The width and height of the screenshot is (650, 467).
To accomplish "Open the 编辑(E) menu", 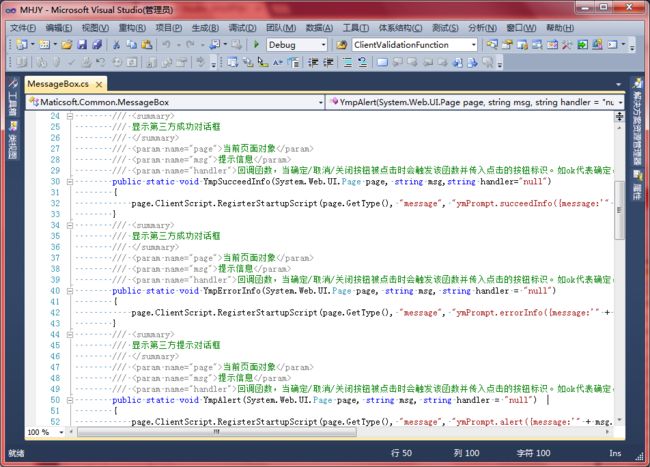I will (58, 28).
